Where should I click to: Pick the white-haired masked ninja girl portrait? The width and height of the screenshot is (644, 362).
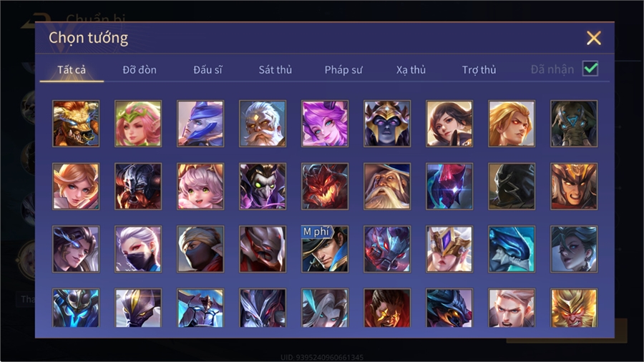138,249
